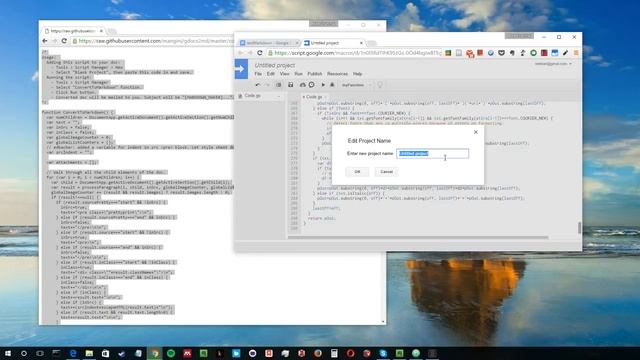Screen dimensions: 640x360
Task: Open the Help menu in script editor
Action: (x=358, y=74)
